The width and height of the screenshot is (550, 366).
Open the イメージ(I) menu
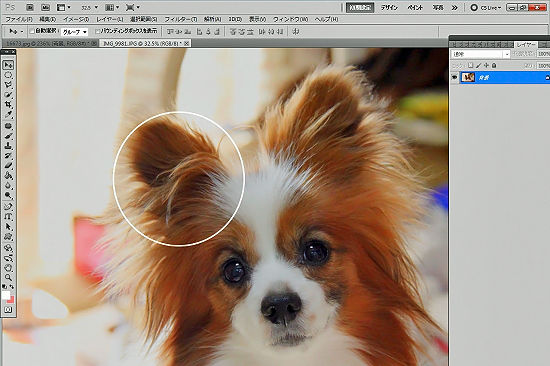(76, 19)
